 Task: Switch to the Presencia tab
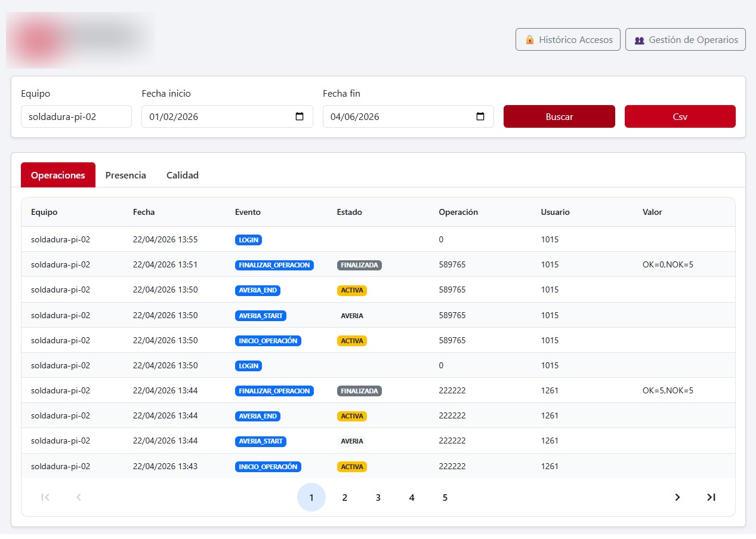coord(126,175)
